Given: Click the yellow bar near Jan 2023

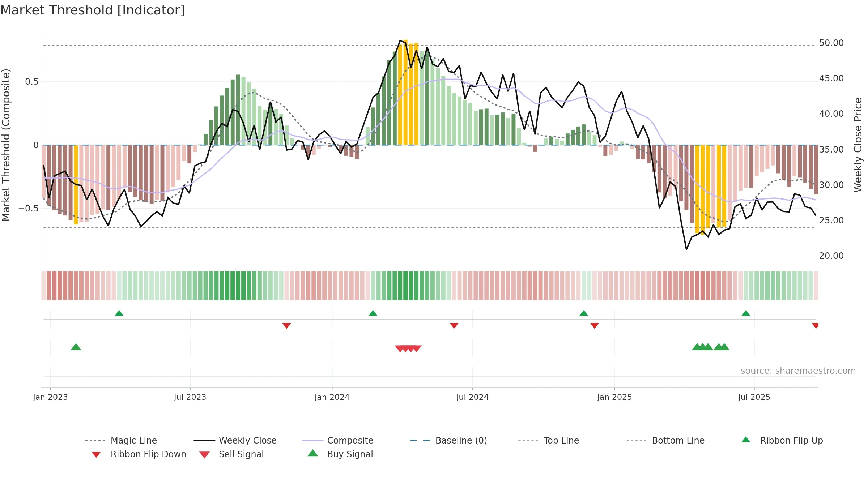Looking at the screenshot, I should [76, 185].
